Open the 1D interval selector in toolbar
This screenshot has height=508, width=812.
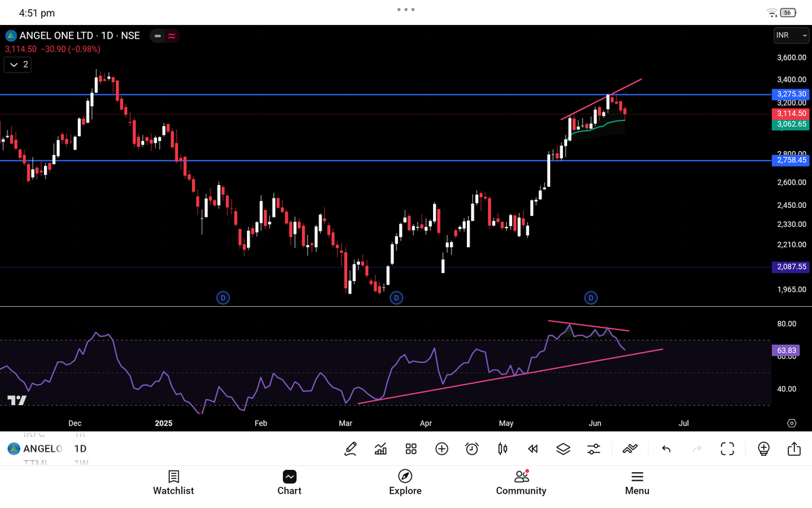coord(80,448)
